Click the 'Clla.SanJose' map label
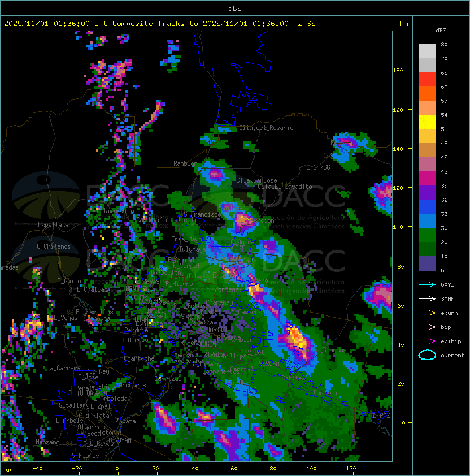Screen dimensions: 470x476 (256, 180)
